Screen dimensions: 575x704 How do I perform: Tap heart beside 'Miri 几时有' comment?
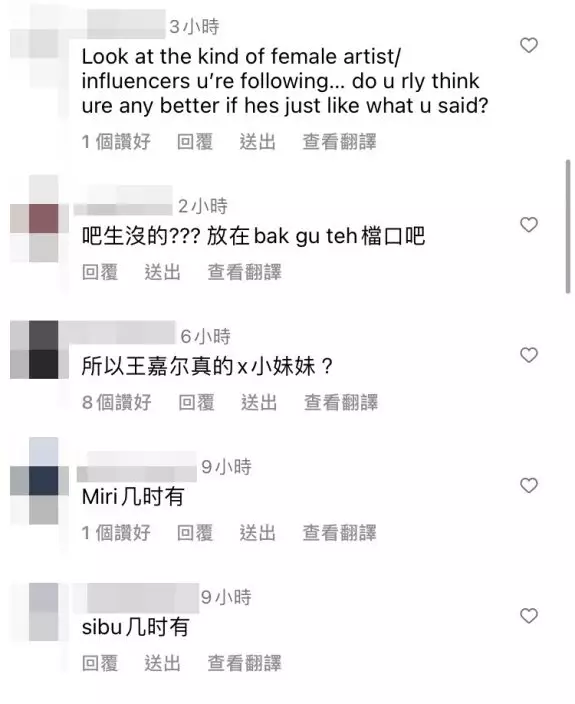pyautogui.click(x=529, y=485)
